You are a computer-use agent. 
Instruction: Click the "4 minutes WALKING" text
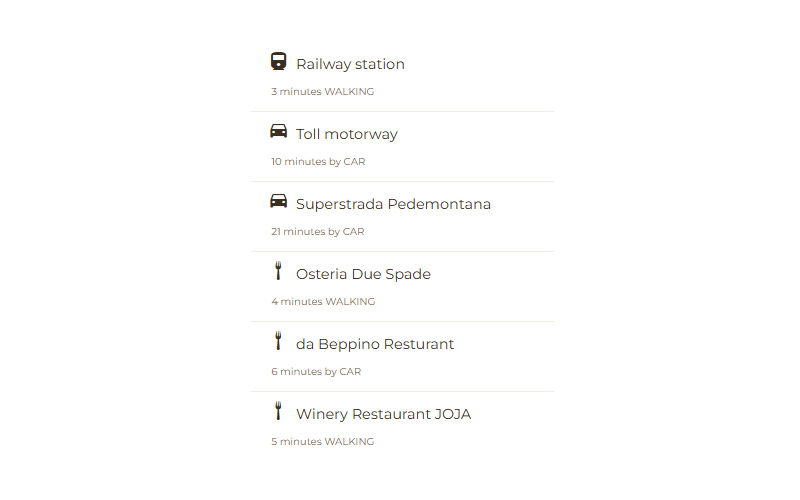(323, 302)
